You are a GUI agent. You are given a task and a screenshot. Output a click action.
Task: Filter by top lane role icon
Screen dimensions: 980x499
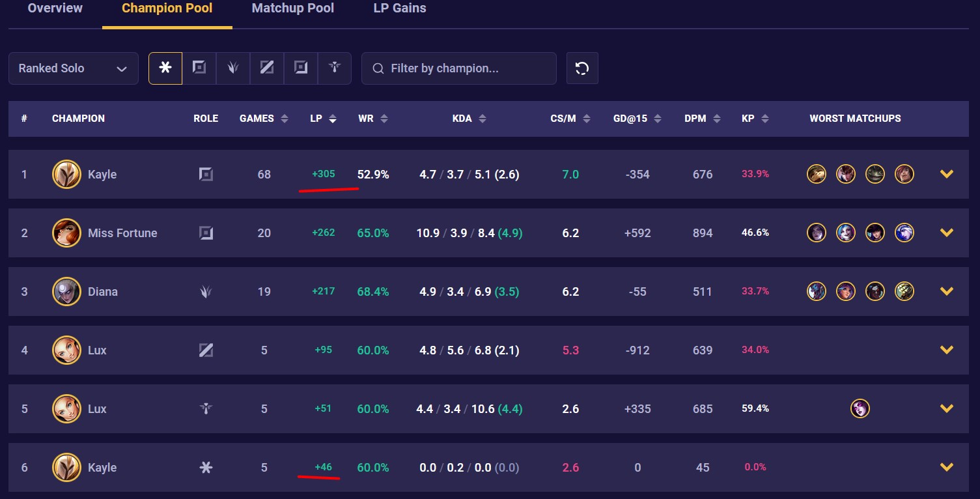(x=199, y=68)
